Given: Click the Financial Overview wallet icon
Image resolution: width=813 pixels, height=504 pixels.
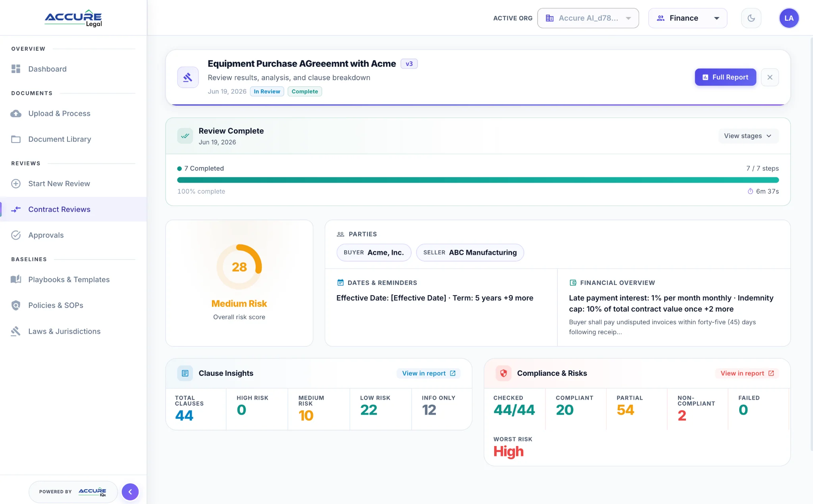Looking at the screenshot, I should pos(573,283).
